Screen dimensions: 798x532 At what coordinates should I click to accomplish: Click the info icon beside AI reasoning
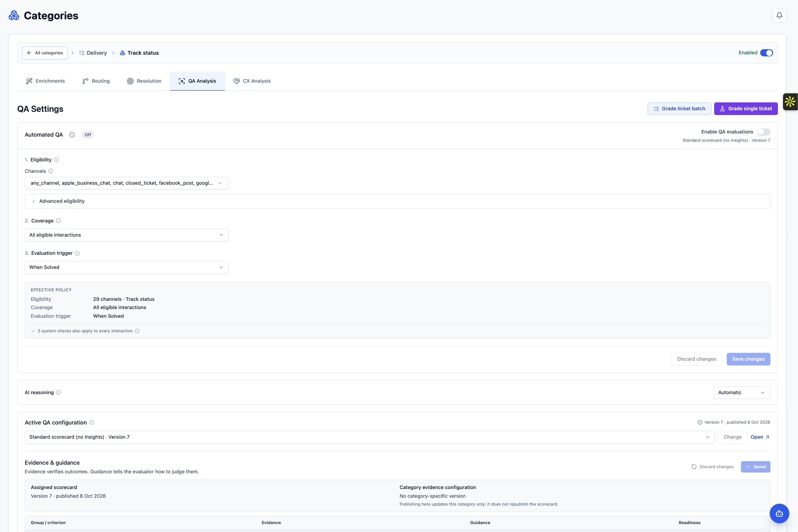point(58,393)
